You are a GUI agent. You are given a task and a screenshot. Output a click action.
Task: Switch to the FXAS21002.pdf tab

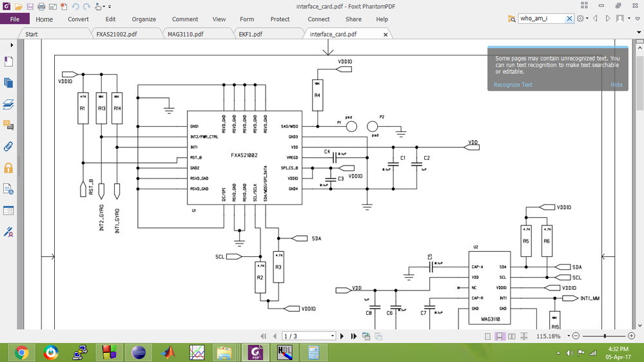click(117, 34)
